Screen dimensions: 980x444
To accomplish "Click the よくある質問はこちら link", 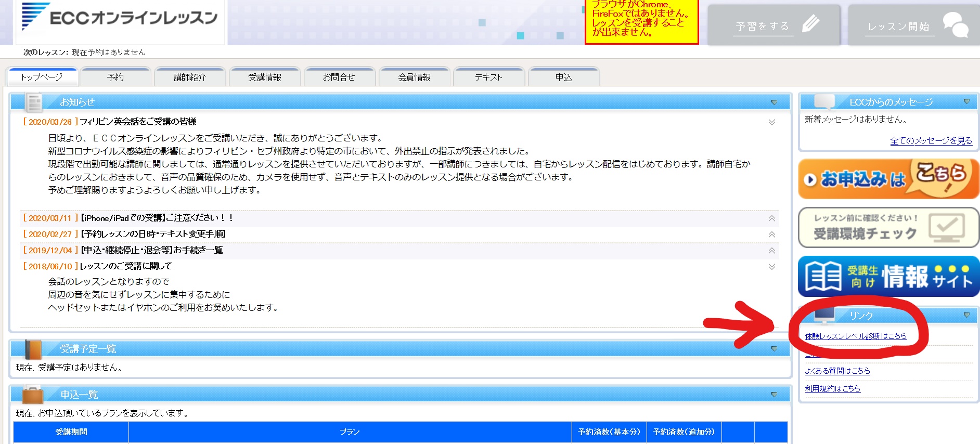I will point(837,371).
